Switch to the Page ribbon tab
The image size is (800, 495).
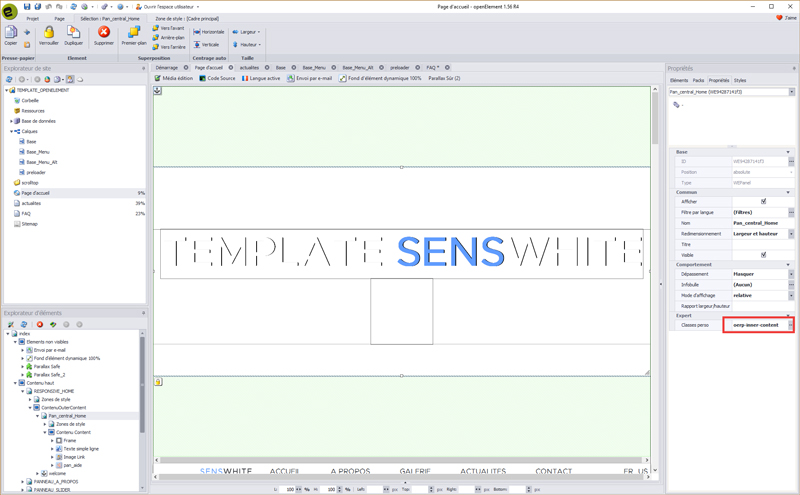click(x=59, y=18)
